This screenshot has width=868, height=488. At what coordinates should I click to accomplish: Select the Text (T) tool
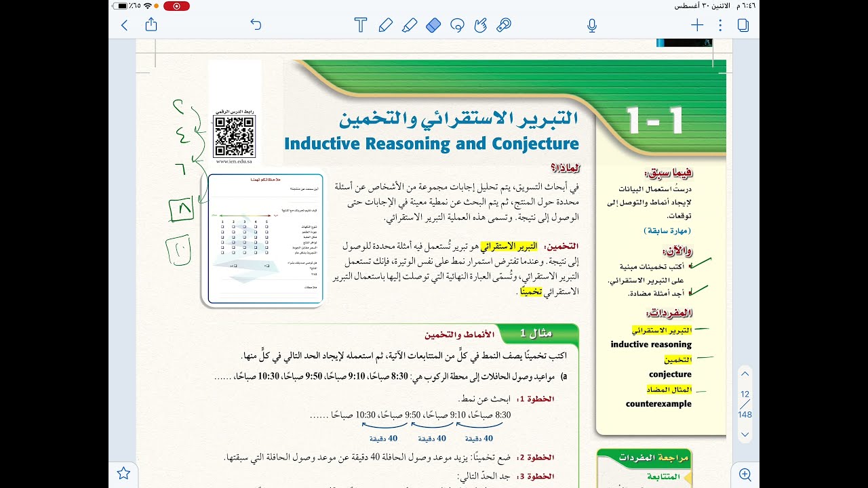point(361,25)
